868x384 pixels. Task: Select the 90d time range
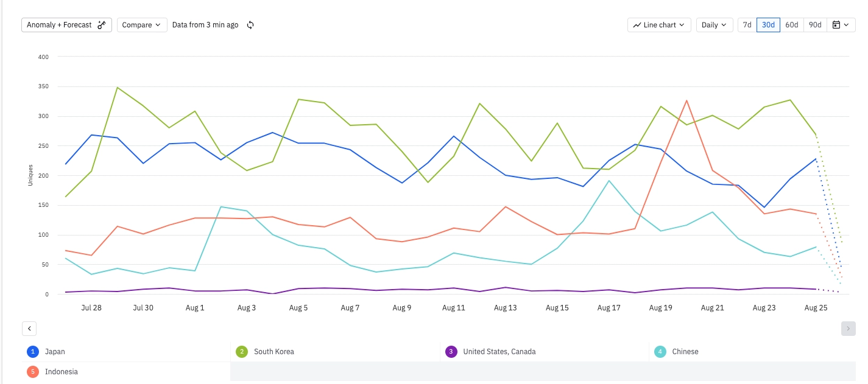(814, 25)
